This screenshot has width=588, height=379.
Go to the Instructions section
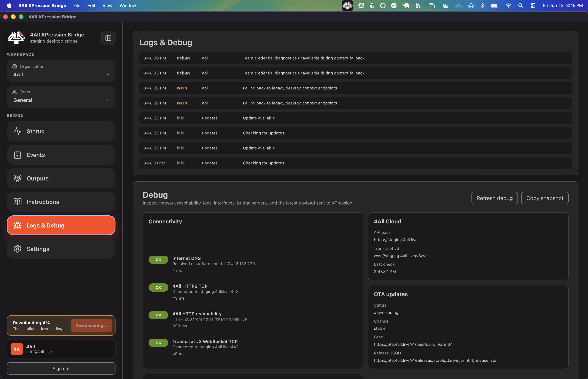[x=61, y=202]
